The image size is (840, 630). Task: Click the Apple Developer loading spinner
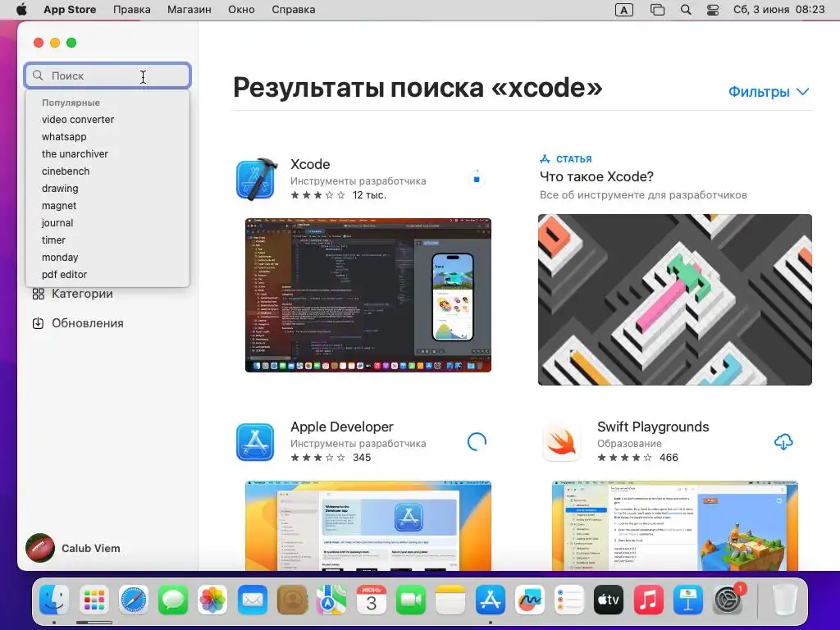coord(477,441)
